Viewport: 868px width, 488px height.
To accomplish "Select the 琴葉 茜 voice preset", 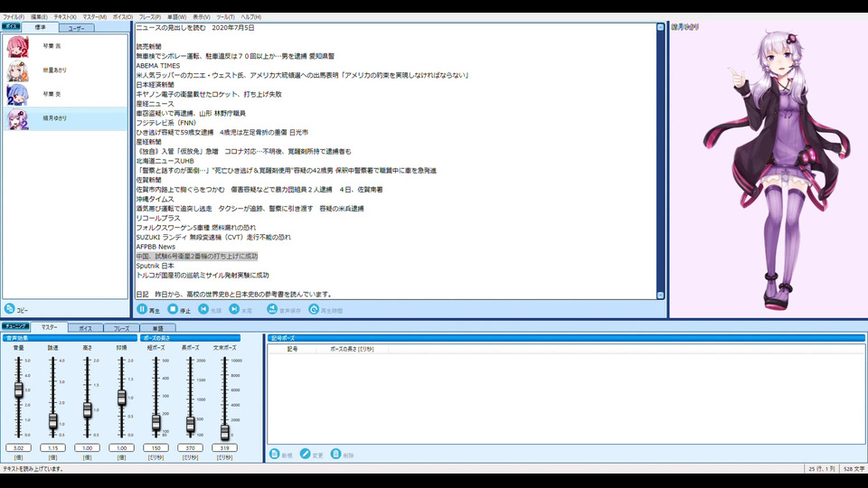I will [x=65, y=46].
